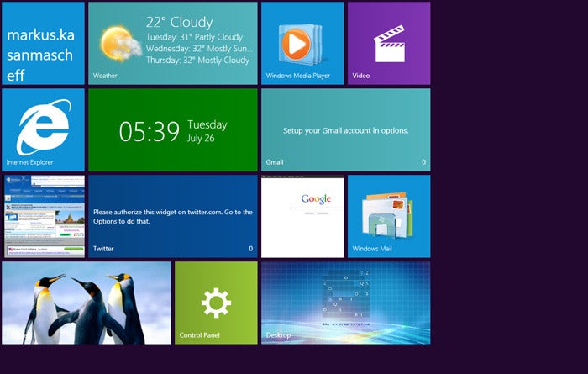This screenshot has height=374, width=588.
Task: Open the Desktop tile
Action: pyautogui.click(x=345, y=303)
